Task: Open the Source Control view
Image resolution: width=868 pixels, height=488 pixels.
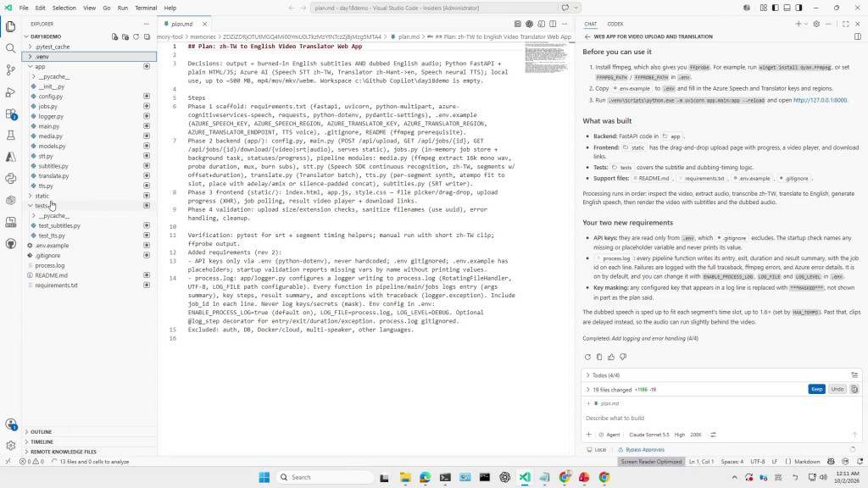Action: pyautogui.click(x=10, y=69)
